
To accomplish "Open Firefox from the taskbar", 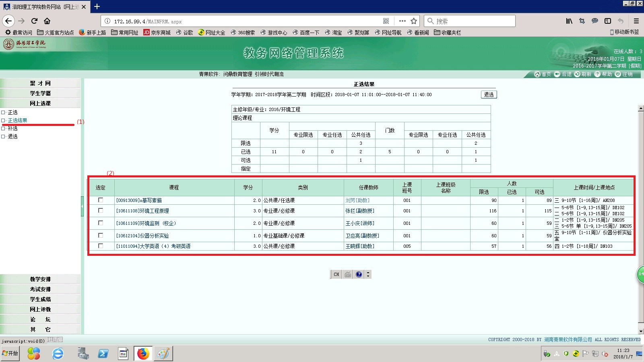I will coord(143,354).
